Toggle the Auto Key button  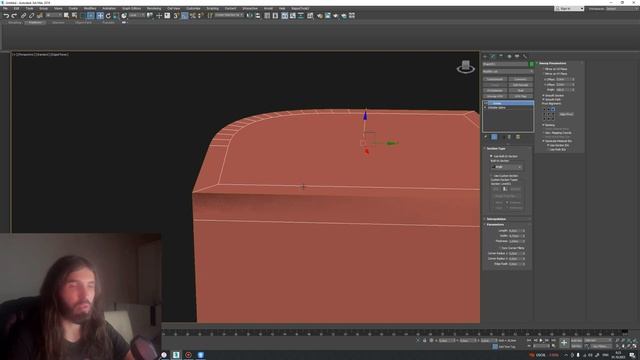pos(576,340)
